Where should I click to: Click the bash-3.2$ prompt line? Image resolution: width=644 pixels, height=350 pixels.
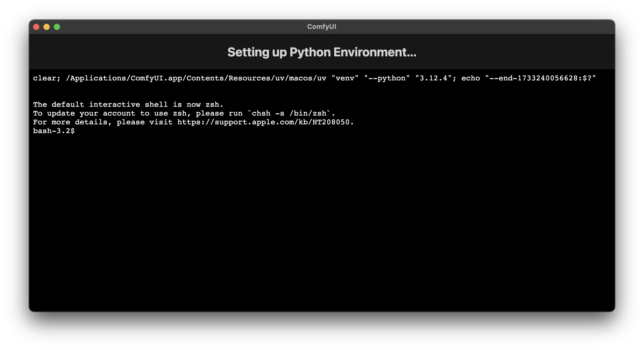tap(54, 131)
